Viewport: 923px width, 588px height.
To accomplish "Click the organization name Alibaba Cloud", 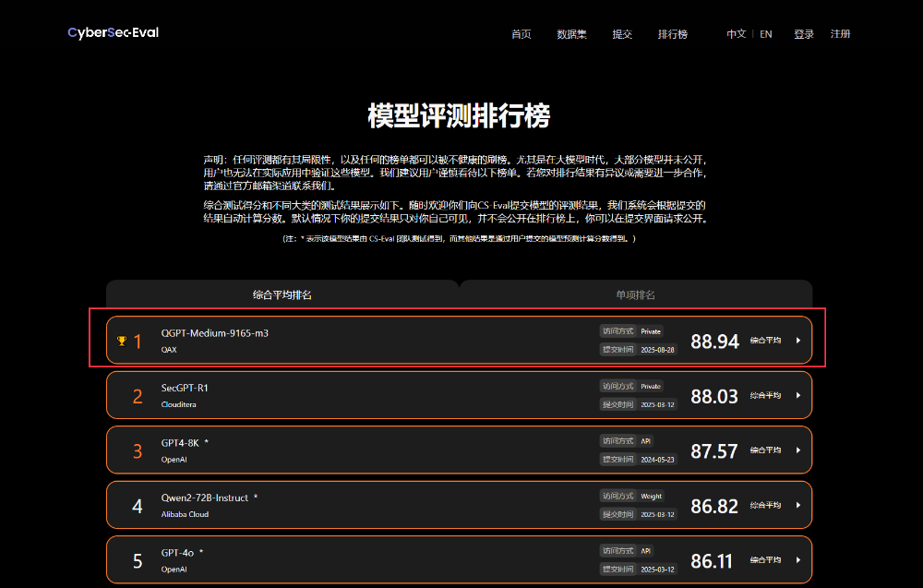I will [185, 514].
